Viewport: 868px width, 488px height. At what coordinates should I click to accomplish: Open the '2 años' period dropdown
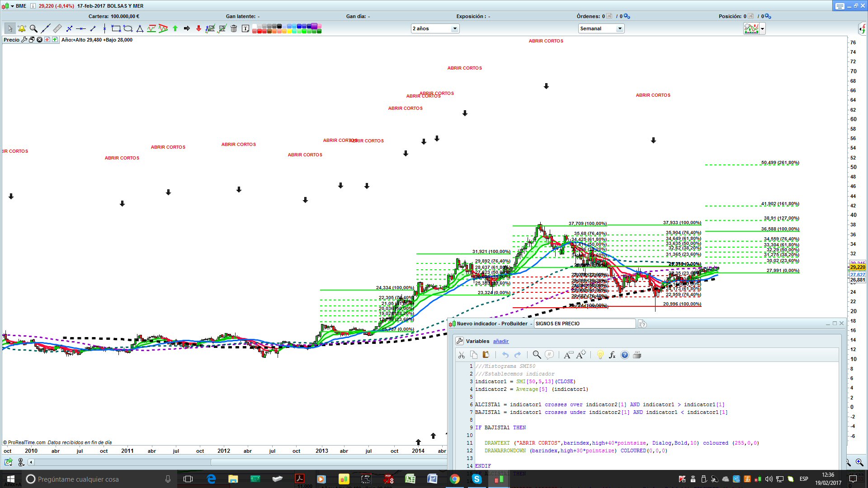coord(455,28)
